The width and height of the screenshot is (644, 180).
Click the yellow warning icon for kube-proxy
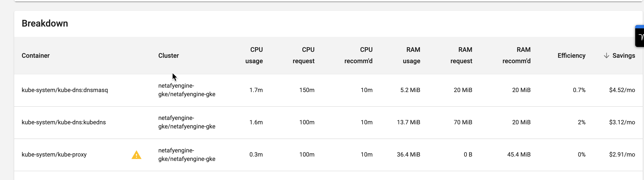[136, 155]
